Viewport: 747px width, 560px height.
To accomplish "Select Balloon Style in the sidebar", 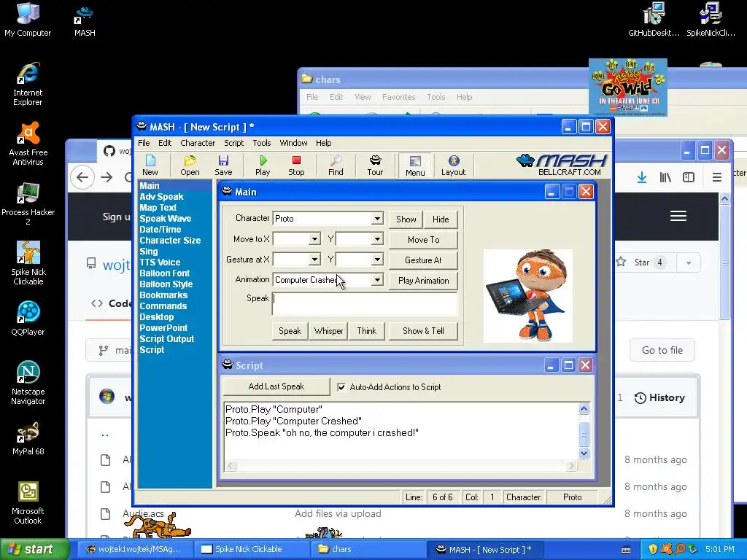I will tap(166, 284).
